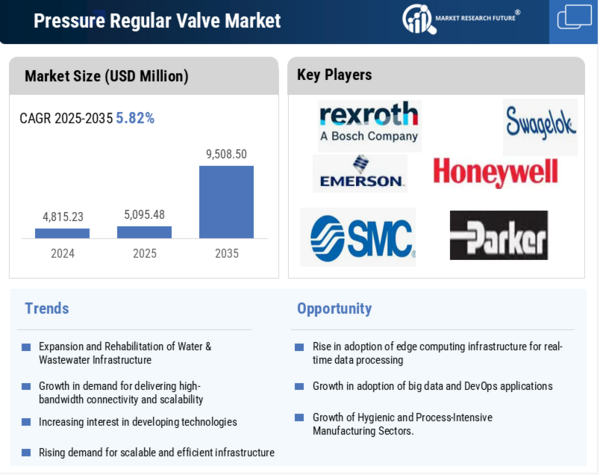Click the Honeywell logo
The height and width of the screenshot is (475, 600).
coord(495,172)
